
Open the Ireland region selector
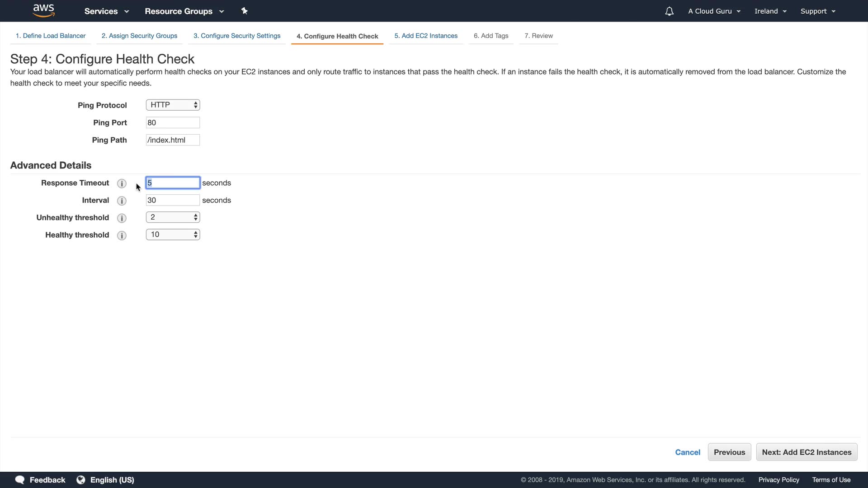tap(770, 11)
